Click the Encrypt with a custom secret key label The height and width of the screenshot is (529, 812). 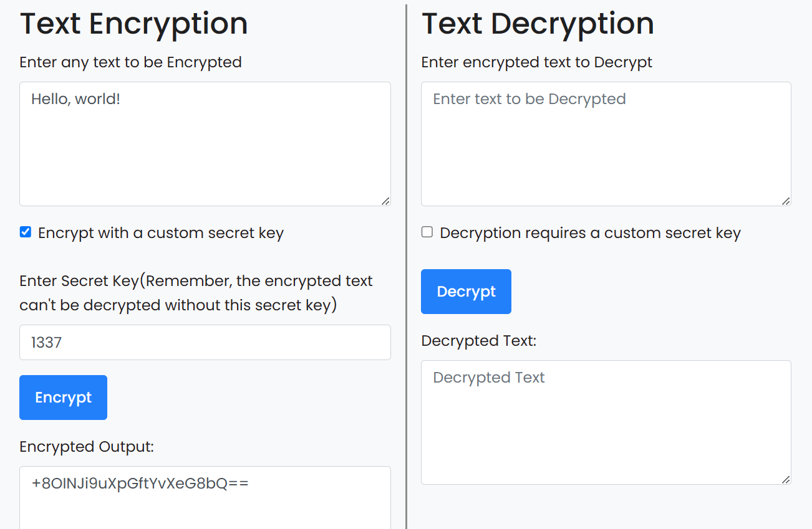161,233
